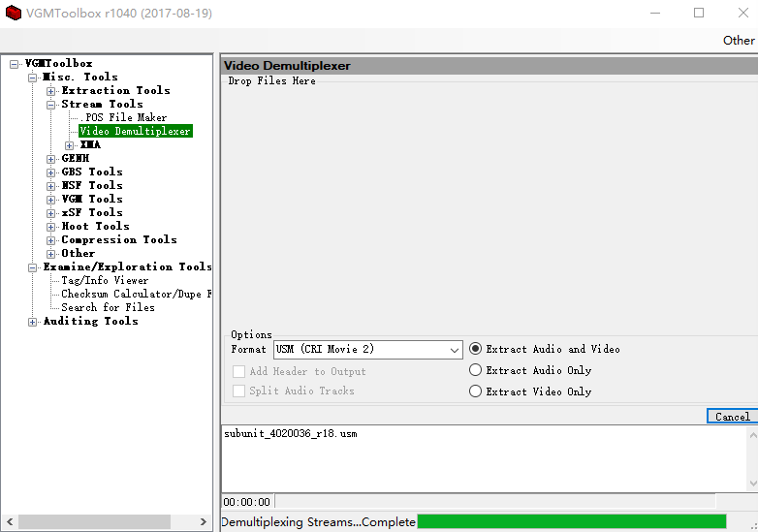The height and width of the screenshot is (532, 758).
Task: Expand the Compression Tools node
Action: point(51,240)
